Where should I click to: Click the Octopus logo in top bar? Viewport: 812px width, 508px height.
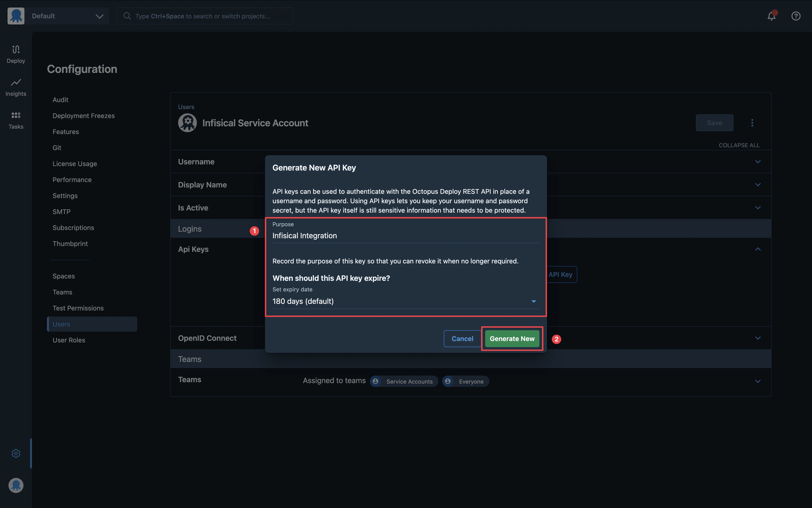click(16, 16)
